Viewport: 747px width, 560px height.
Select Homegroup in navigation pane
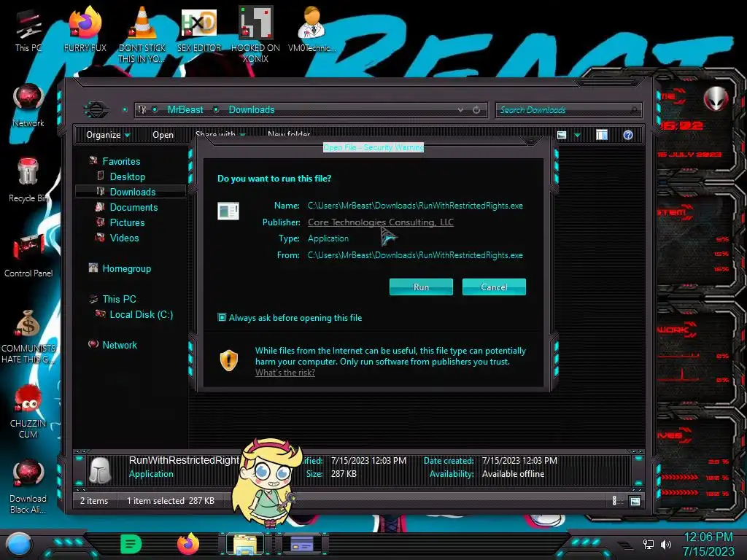click(x=127, y=268)
